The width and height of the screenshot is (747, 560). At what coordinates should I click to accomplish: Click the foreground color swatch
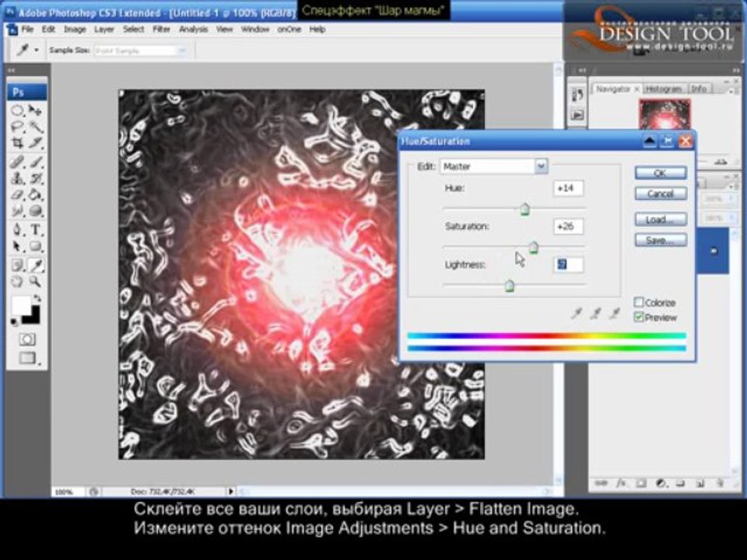coord(21,305)
